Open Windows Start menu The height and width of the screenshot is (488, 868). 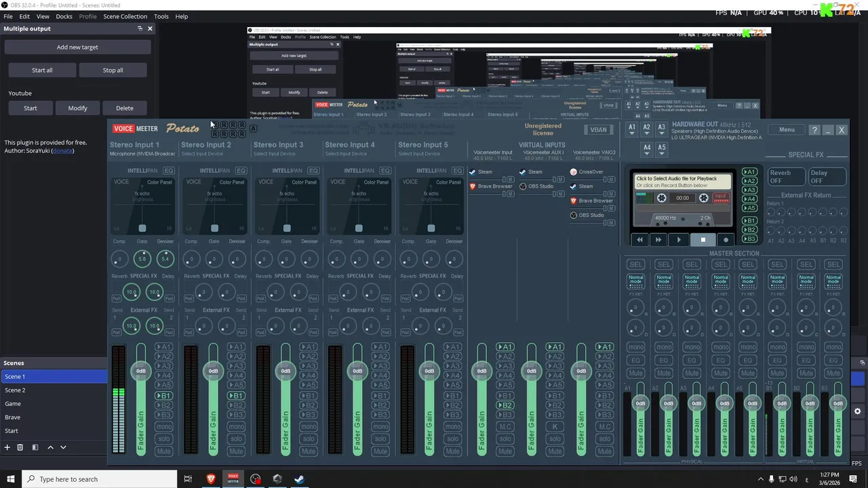point(11,479)
